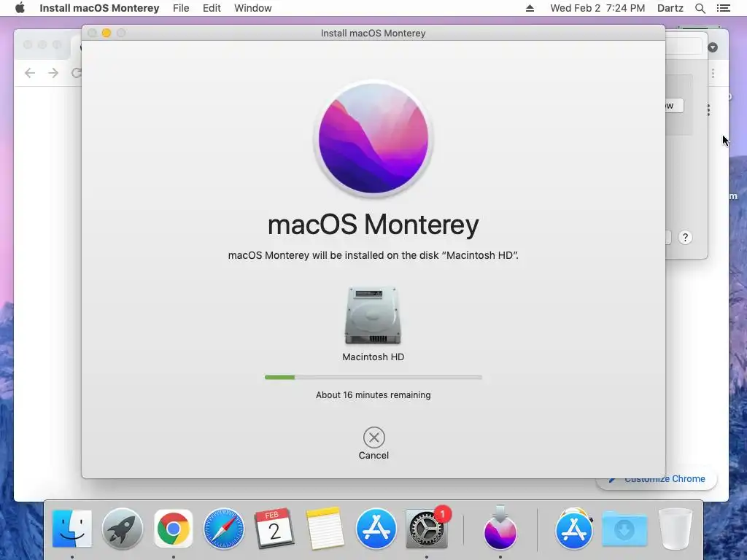Open the Dartz user menu
Screen dimensions: 747x560
point(670,8)
